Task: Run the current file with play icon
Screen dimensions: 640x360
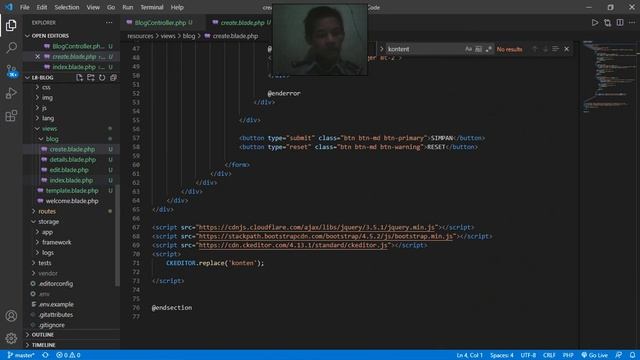Action: pyautogui.click(x=595, y=23)
